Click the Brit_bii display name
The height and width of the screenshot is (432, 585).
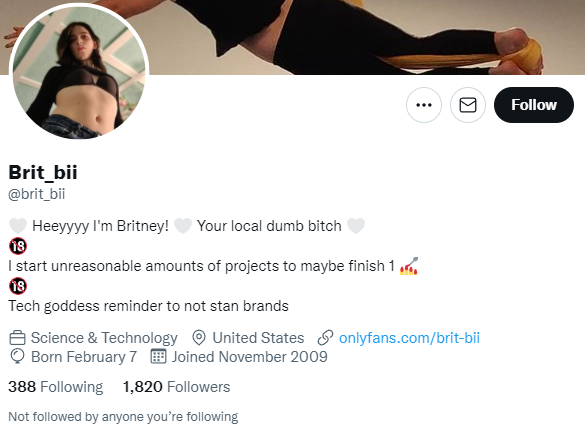point(43,172)
